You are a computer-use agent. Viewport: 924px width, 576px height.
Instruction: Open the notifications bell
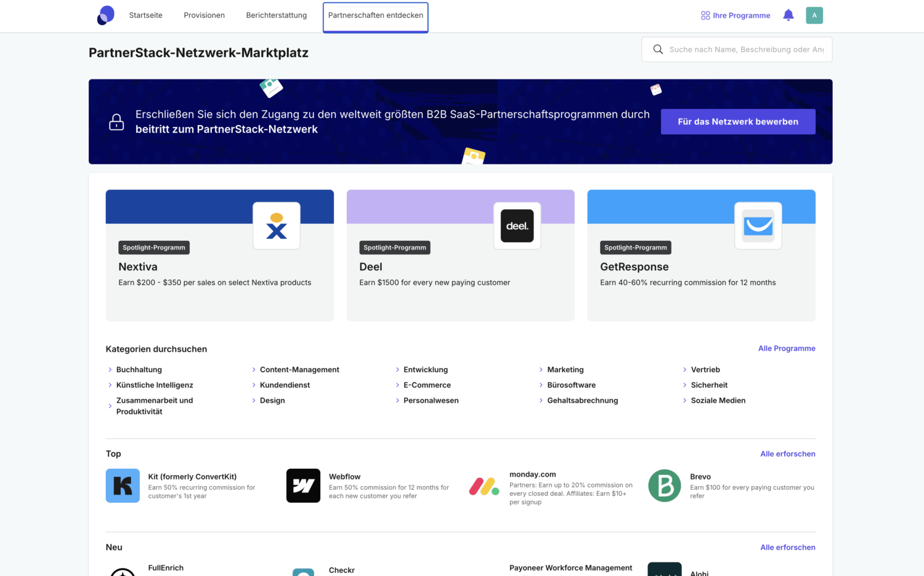[x=788, y=15]
